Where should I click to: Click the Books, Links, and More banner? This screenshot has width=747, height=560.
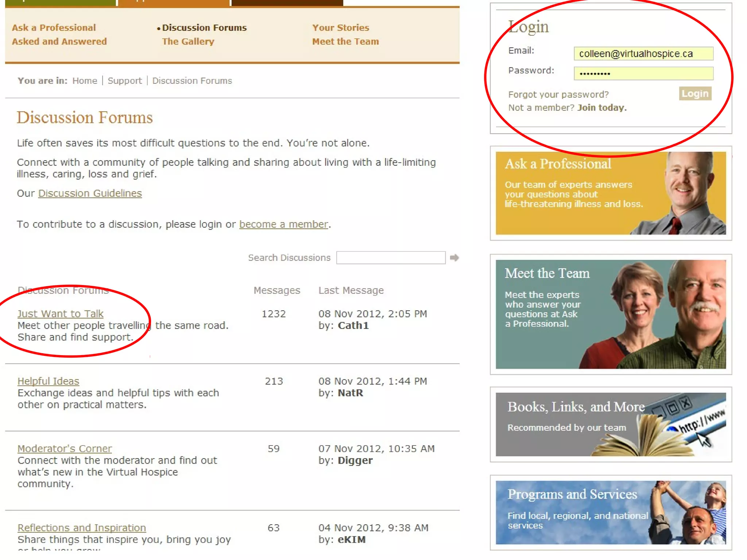[x=611, y=424]
